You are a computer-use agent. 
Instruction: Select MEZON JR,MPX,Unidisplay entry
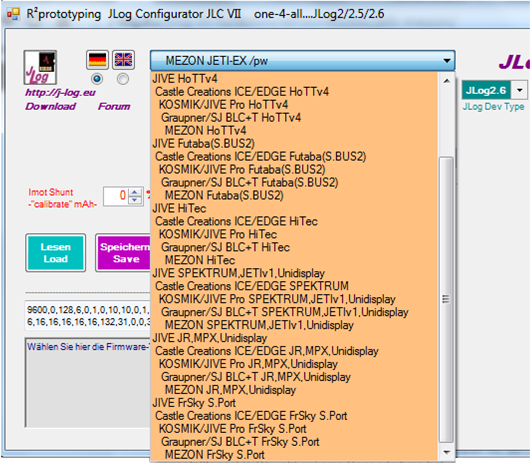click(294, 390)
